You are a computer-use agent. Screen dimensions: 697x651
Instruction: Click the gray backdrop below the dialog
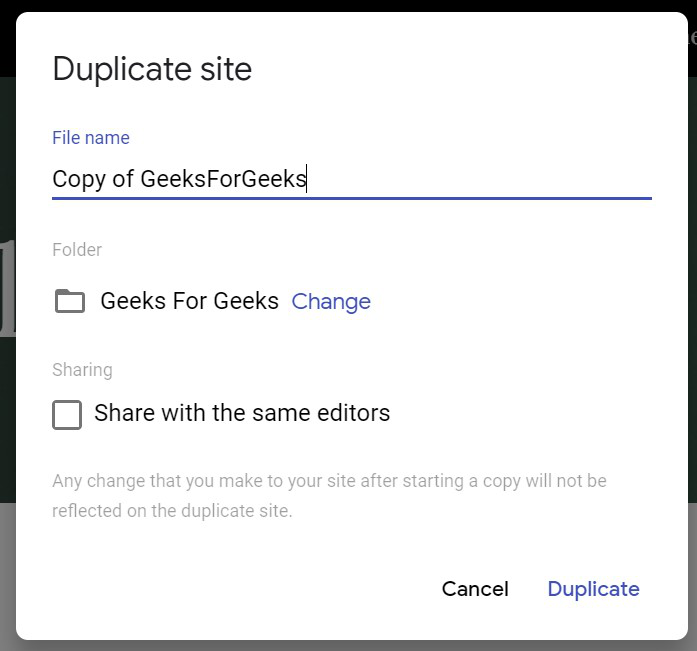[x=350, y=645]
